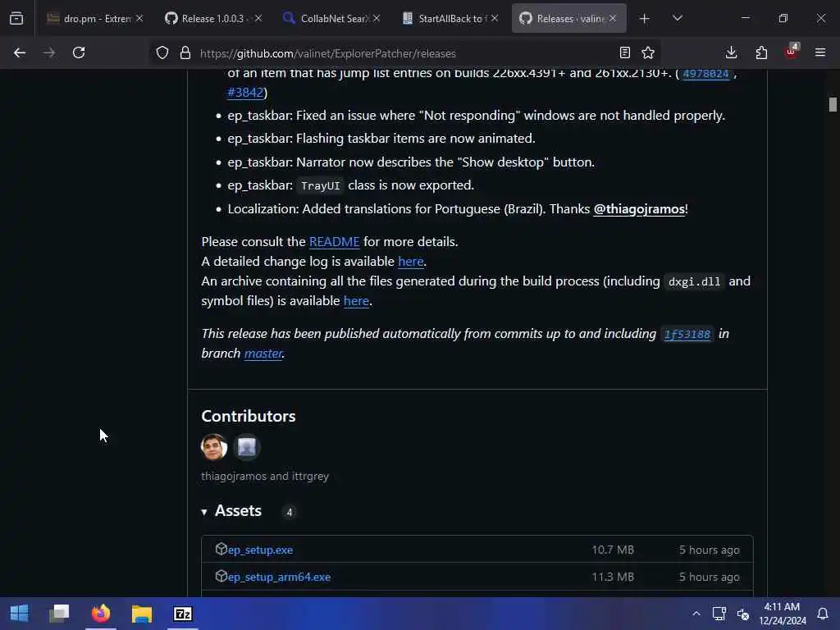Open build archive here link
Screen dimensions: 840x630
coord(356,301)
